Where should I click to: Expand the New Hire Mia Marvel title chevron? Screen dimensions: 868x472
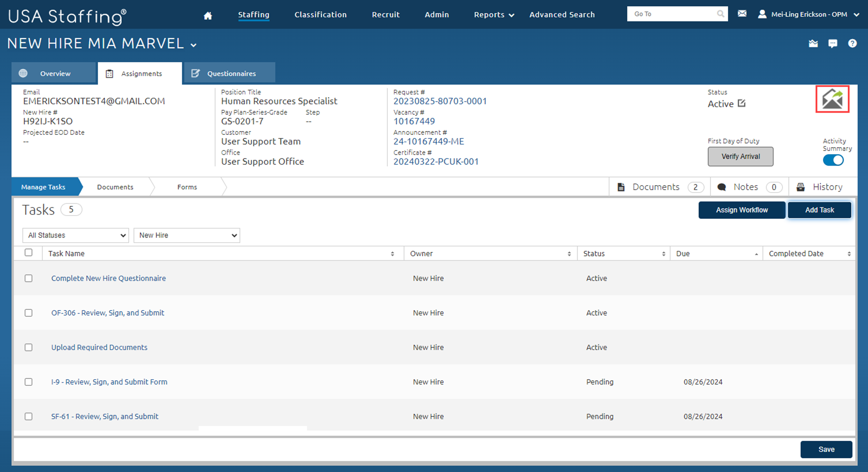tap(194, 45)
